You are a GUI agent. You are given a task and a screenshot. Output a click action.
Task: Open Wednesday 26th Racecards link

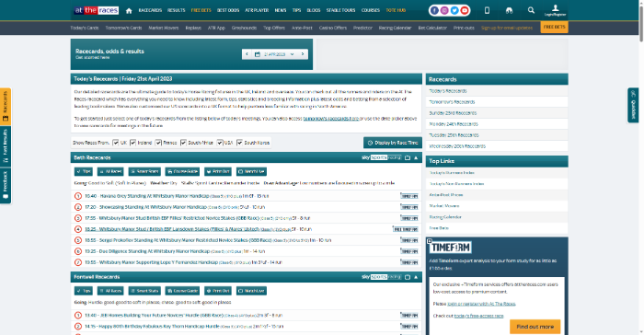(457, 146)
